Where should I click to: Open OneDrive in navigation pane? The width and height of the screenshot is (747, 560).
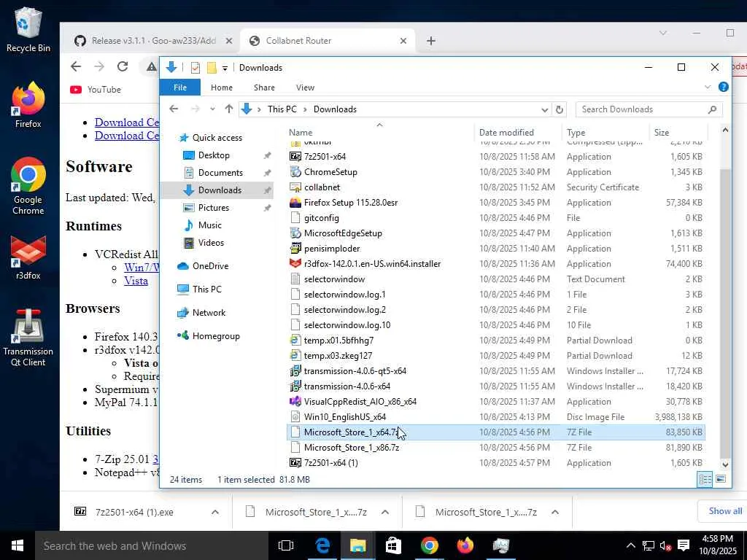tap(210, 266)
